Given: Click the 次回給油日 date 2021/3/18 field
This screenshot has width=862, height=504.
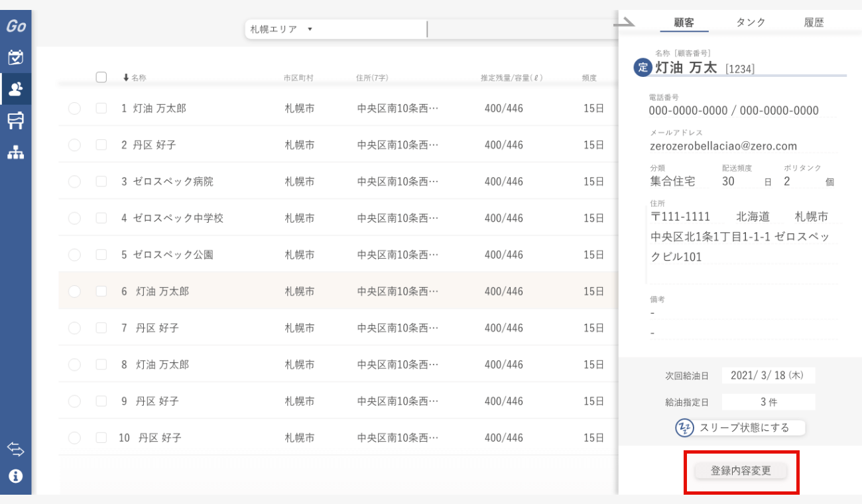Looking at the screenshot, I should 768,375.
